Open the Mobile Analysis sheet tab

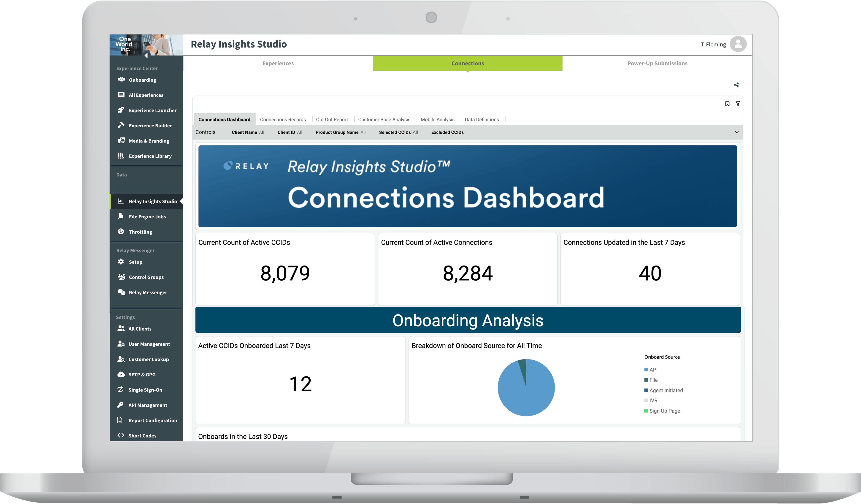pos(437,120)
